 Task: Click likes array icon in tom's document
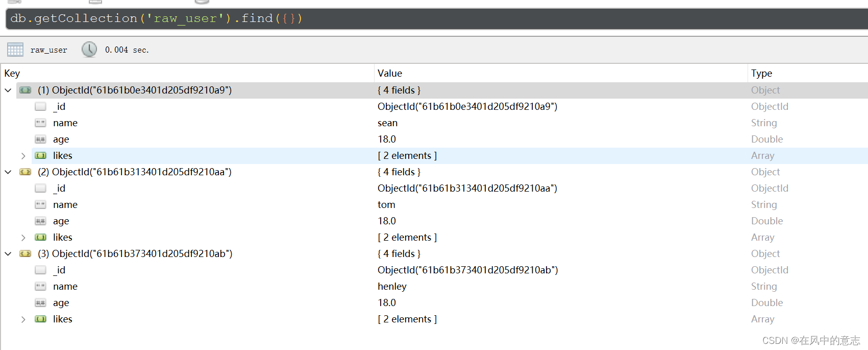click(41, 238)
